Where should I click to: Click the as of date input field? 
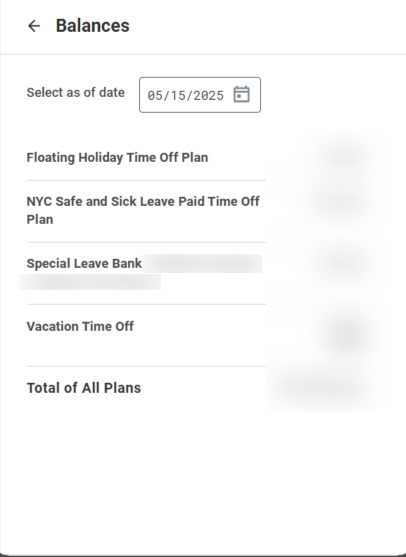tap(200, 95)
